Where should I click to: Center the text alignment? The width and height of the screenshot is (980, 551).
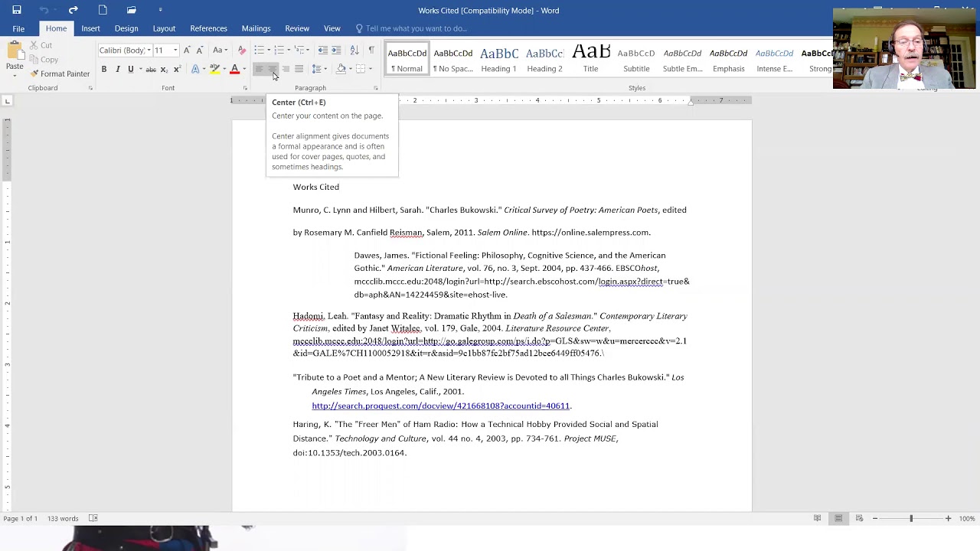click(x=273, y=69)
